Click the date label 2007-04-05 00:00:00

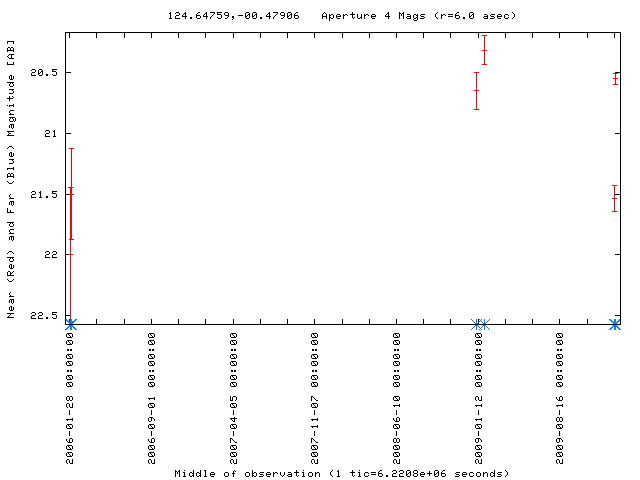(233, 398)
